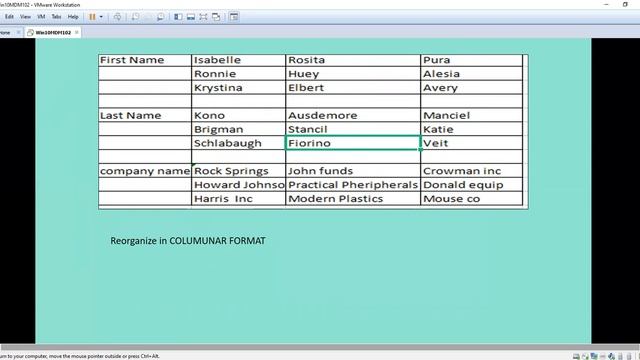The width and height of the screenshot is (640, 360).
Task: Select the Alesia cell
Action: [471, 74]
